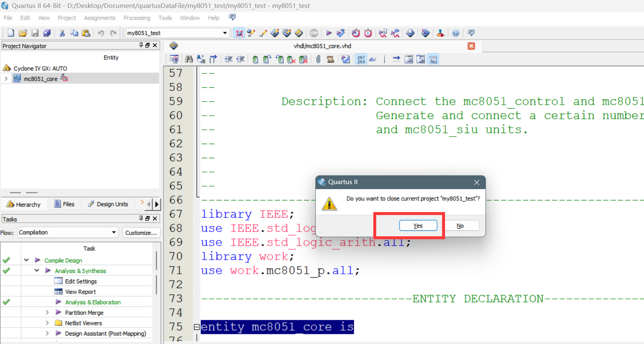The image size is (644, 344).
Task: Click the Analysis & Elaboration task
Action: (93, 302)
